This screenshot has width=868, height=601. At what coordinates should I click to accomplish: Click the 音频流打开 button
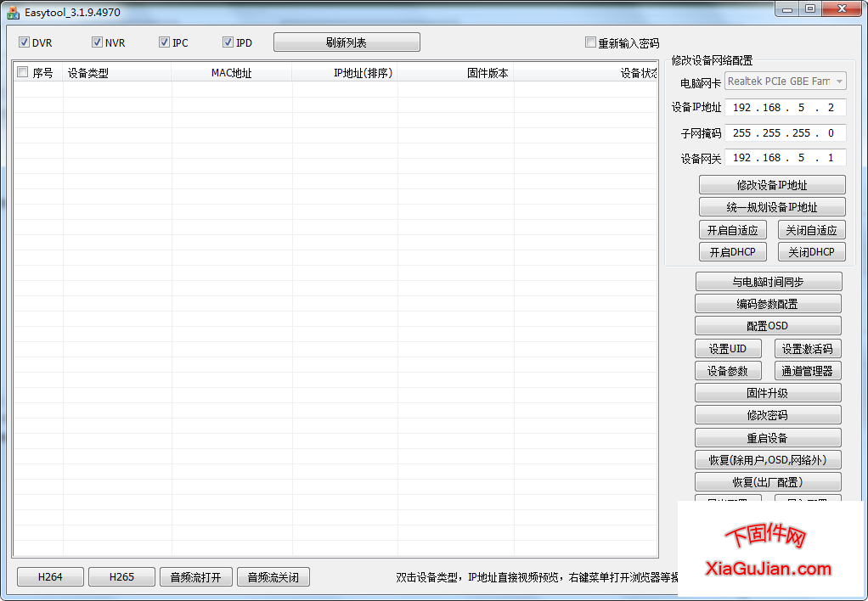[x=196, y=576]
